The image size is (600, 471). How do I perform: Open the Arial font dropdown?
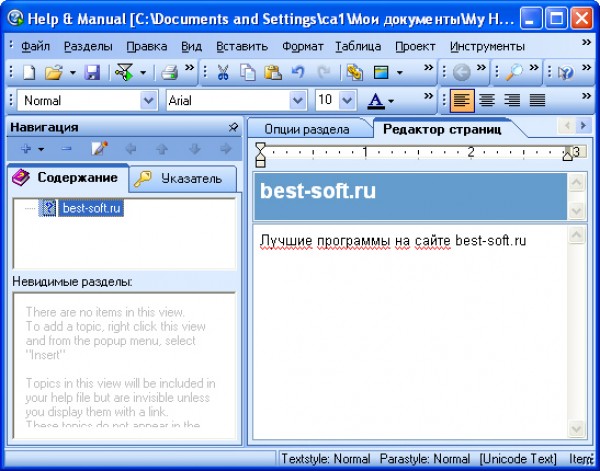coord(297,101)
